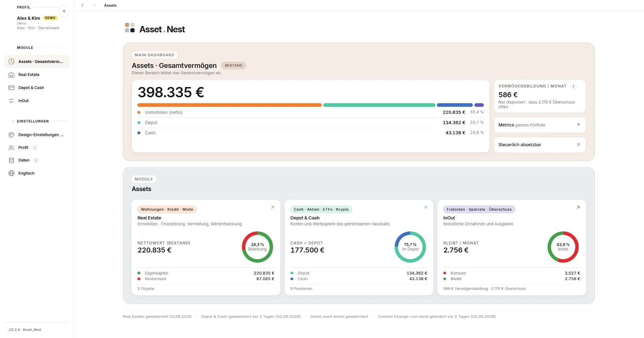The width and height of the screenshot is (644, 338).
Task: Open the InOut card arrow icon
Action: click(x=578, y=207)
